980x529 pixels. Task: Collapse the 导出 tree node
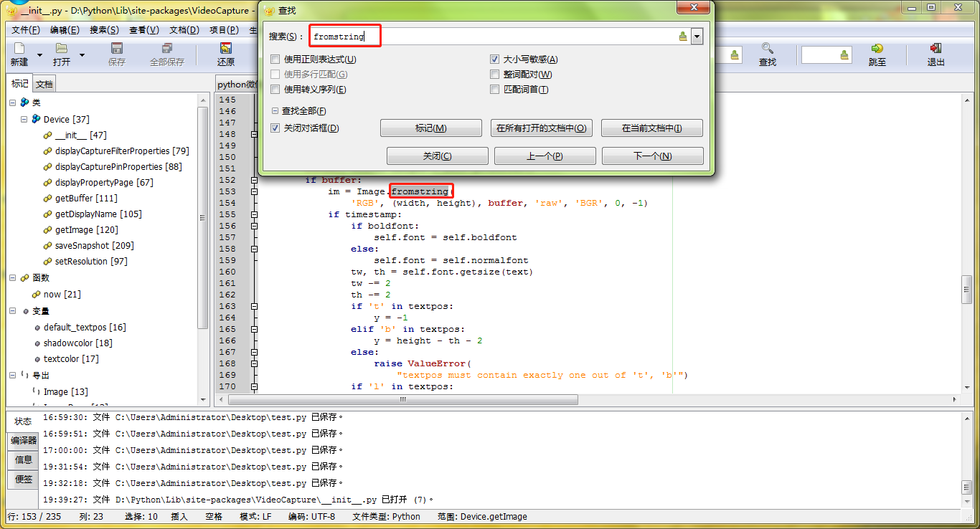pos(12,375)
